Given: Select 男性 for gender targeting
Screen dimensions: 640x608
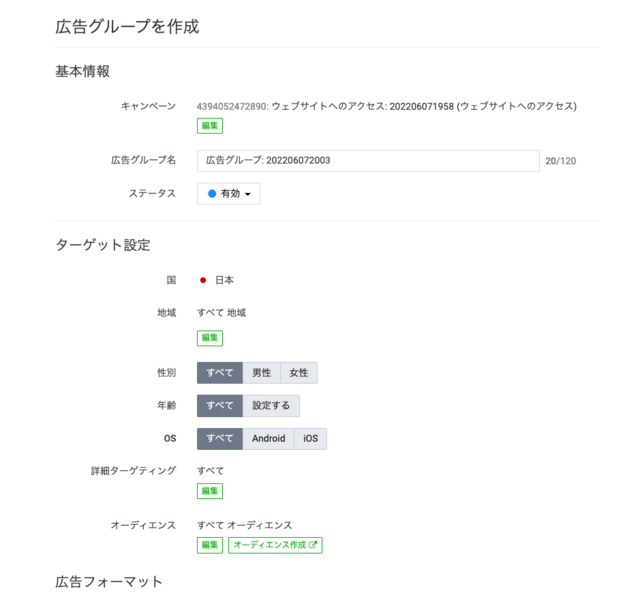Looking at the screenshot, I should click(262, 373).
